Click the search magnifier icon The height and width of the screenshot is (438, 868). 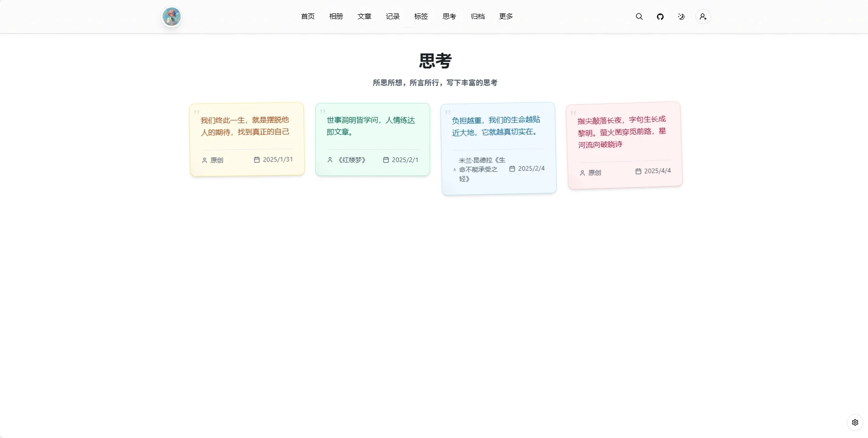tap(639, 17)
